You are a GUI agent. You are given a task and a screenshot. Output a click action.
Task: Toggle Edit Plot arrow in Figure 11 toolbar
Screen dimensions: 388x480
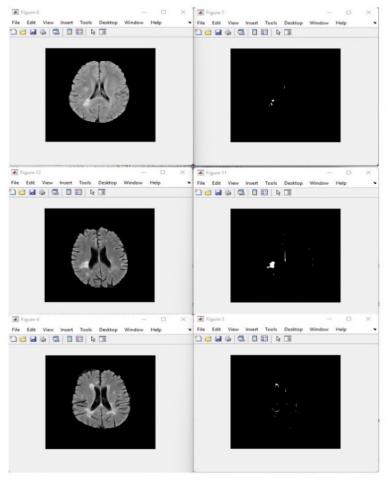pyautogui.click(x=278, y=193)
